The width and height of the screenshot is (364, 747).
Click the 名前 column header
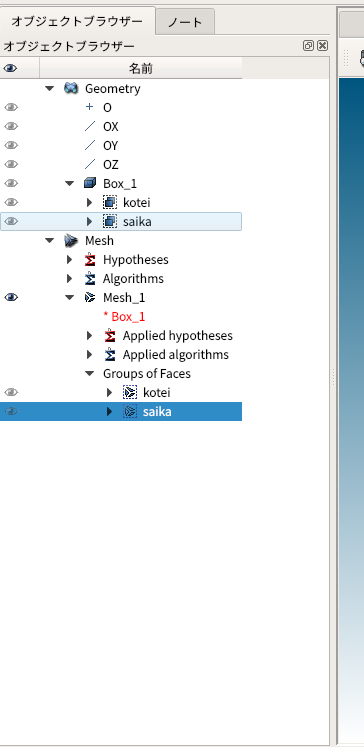coord(141,69)
